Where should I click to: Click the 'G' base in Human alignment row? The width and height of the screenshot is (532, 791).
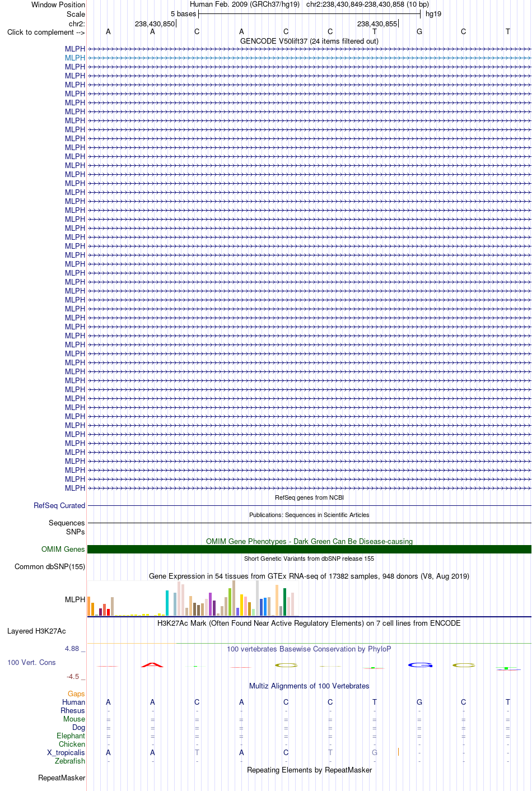point(419,702)
